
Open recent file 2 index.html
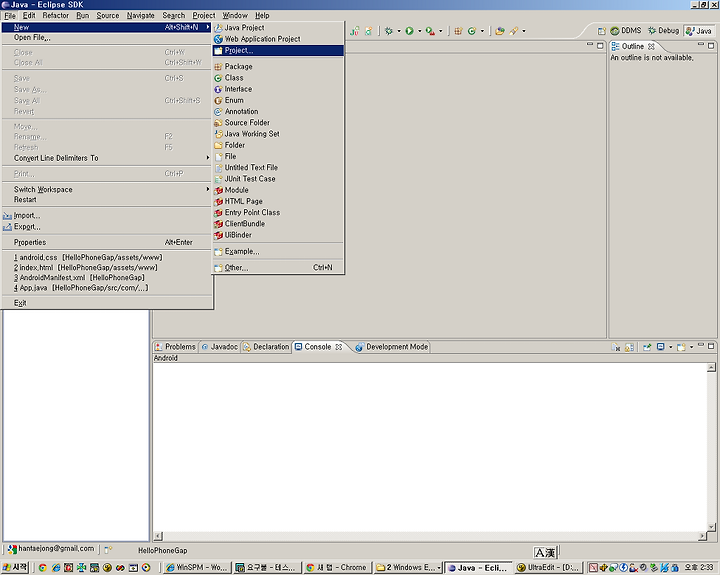click(107, 268)
